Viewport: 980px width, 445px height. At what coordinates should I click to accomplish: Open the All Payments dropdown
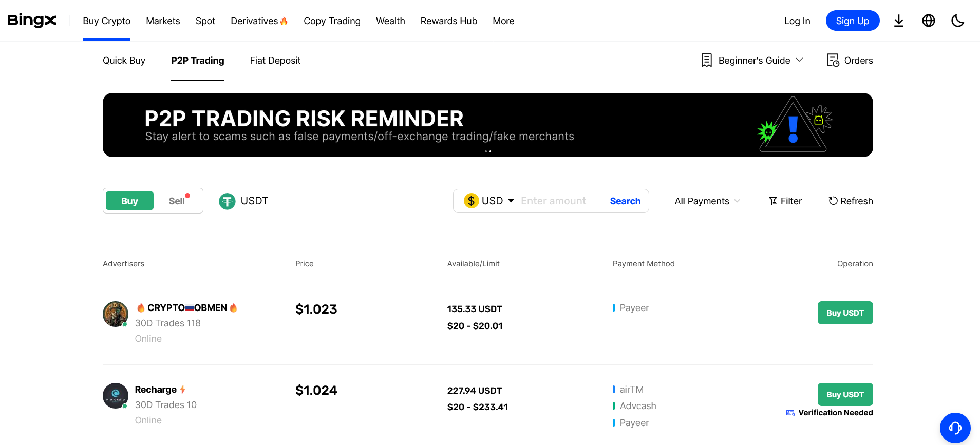click(707, 201)
